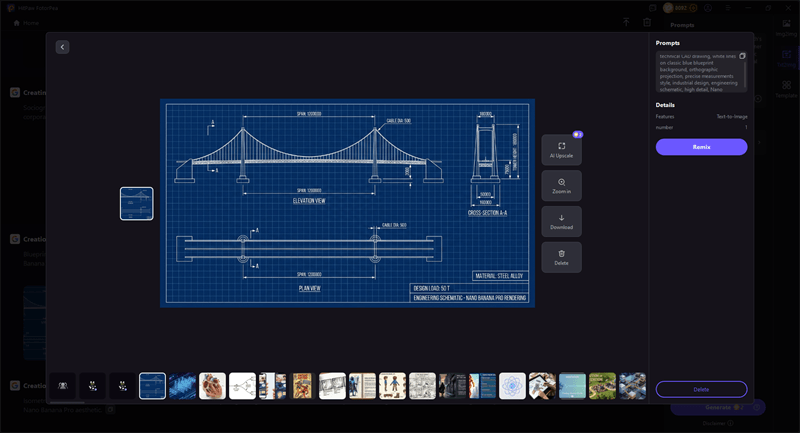Click the Home button in the background window
Viewport: 800px width, 433px height.
(26, 23)
